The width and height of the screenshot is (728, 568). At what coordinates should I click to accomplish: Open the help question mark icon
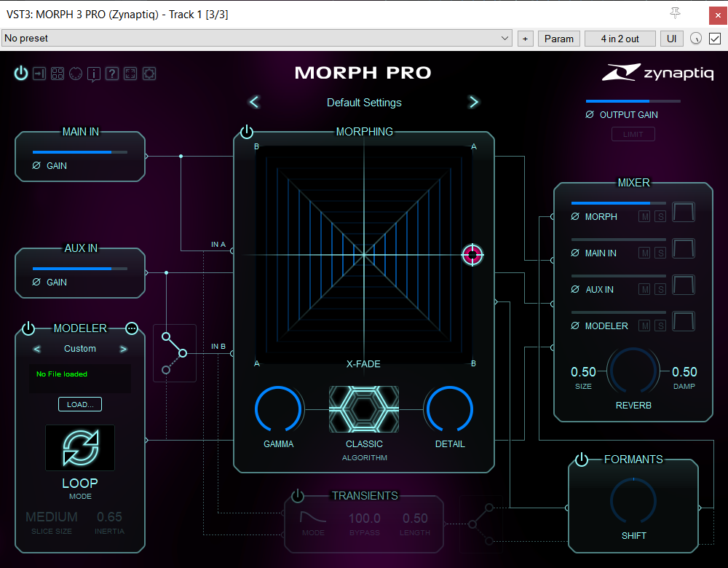111,73
